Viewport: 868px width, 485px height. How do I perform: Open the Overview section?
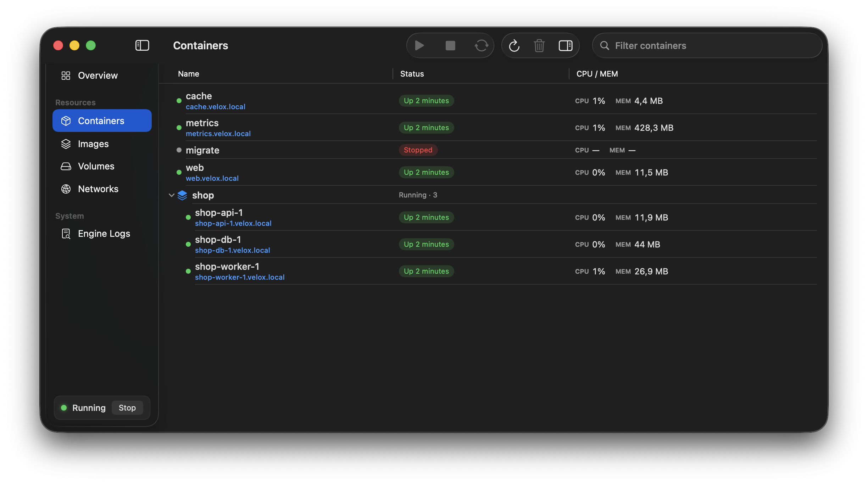coord(102,76)
